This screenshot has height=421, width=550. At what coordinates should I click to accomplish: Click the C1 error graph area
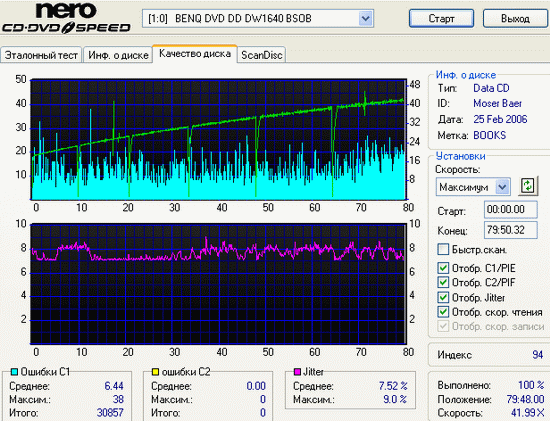218,140
